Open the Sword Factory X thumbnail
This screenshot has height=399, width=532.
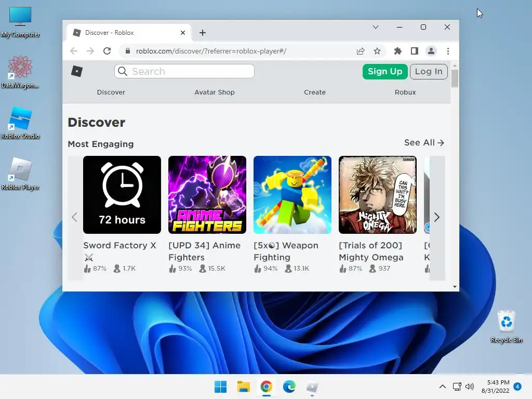[122, 195]
